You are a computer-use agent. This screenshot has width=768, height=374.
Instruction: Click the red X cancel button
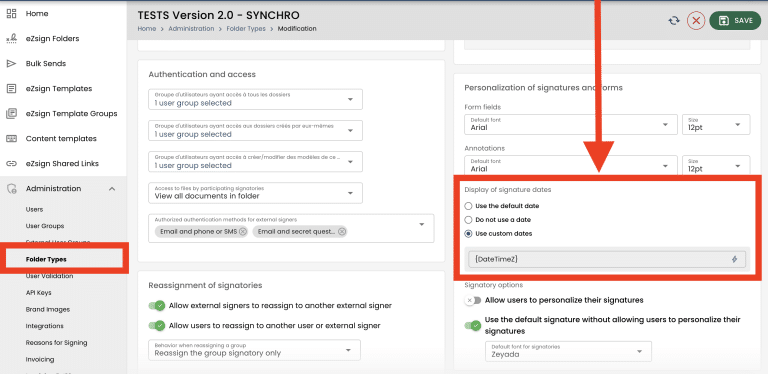pos(696,21)
